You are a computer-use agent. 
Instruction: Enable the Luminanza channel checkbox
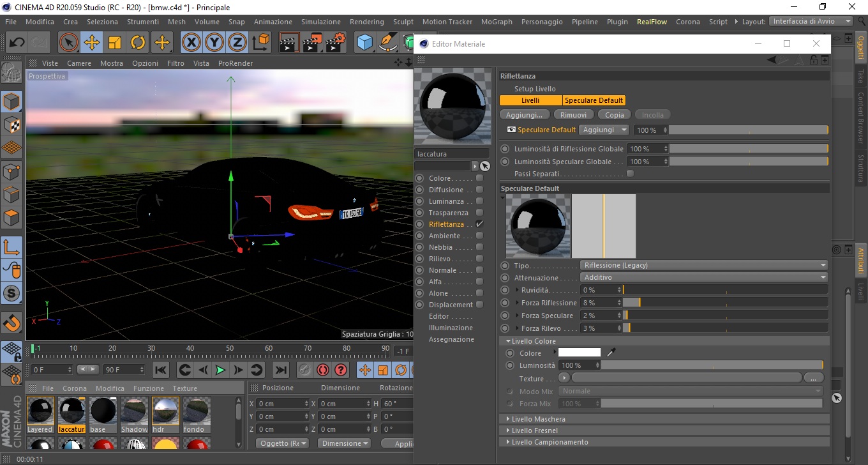coord(479,201)
